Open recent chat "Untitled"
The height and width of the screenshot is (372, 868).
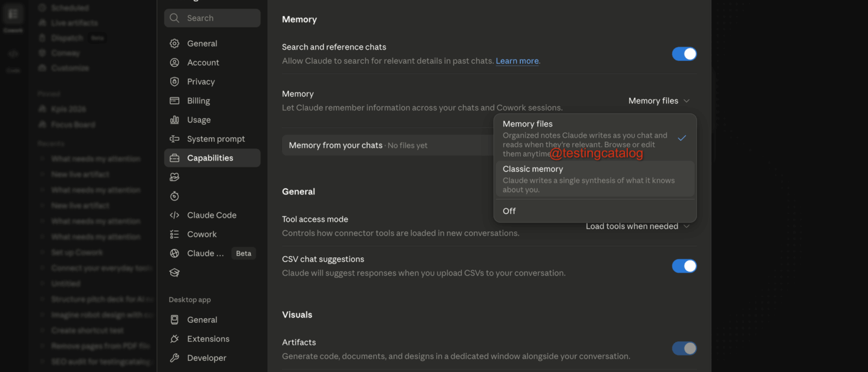tap(66, 283)
